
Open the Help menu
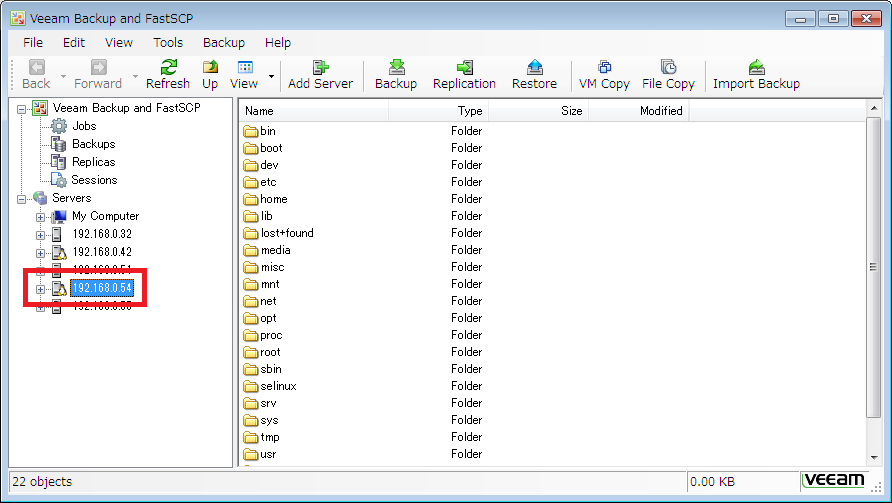278,43
